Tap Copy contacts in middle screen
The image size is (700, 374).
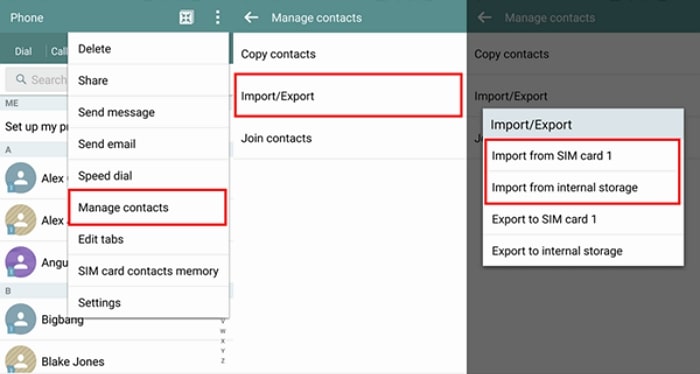tap(350, 54)
